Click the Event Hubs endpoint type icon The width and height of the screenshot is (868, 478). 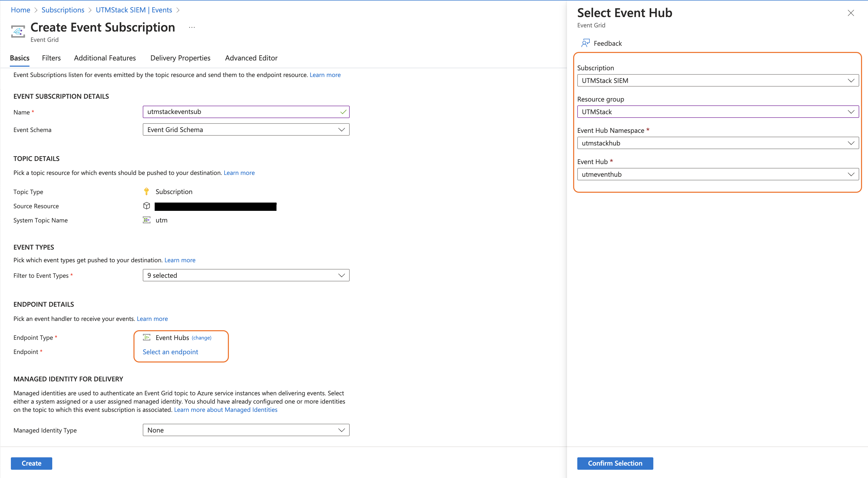click(x=146, y=337)
